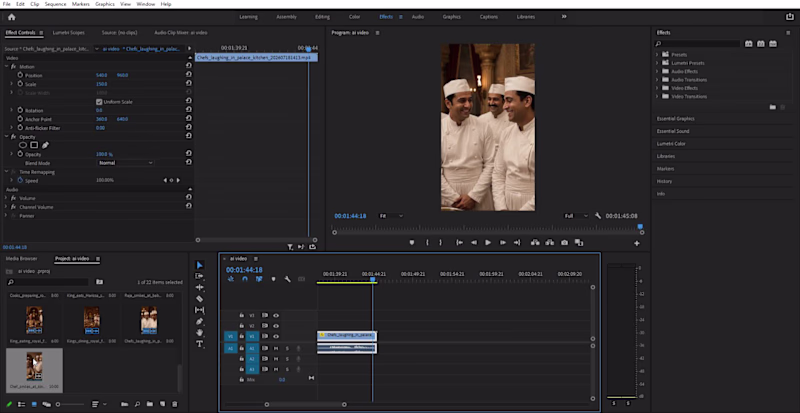
Task: Open the Button Editor plus icon
Action: point(637,244)
